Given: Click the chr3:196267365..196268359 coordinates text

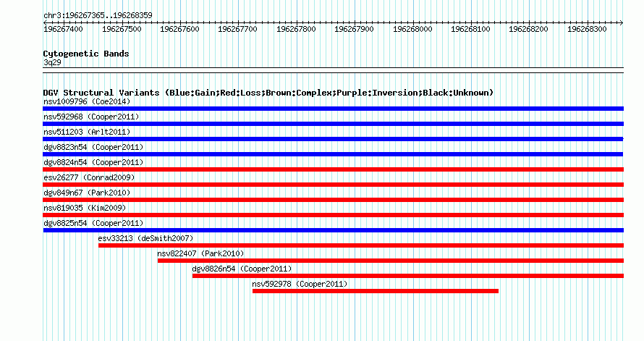Looking at the screenshot, I should (x=98, y=15).
